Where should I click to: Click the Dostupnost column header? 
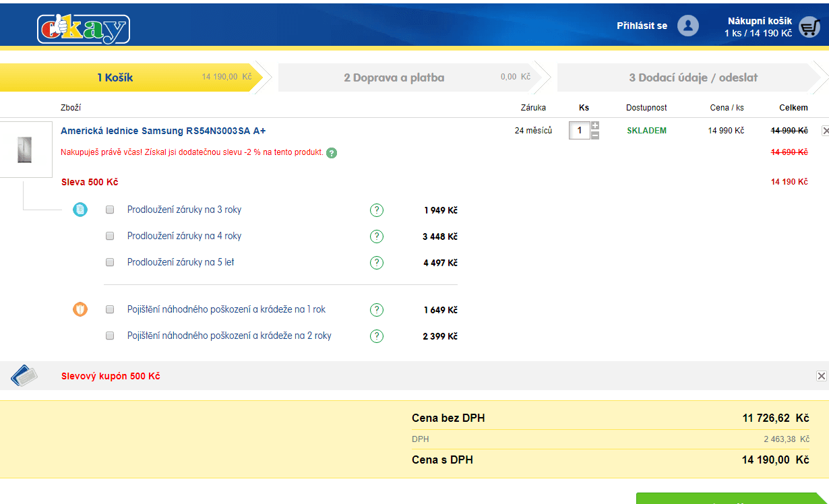pyautogui.click(x=646, y=108)
